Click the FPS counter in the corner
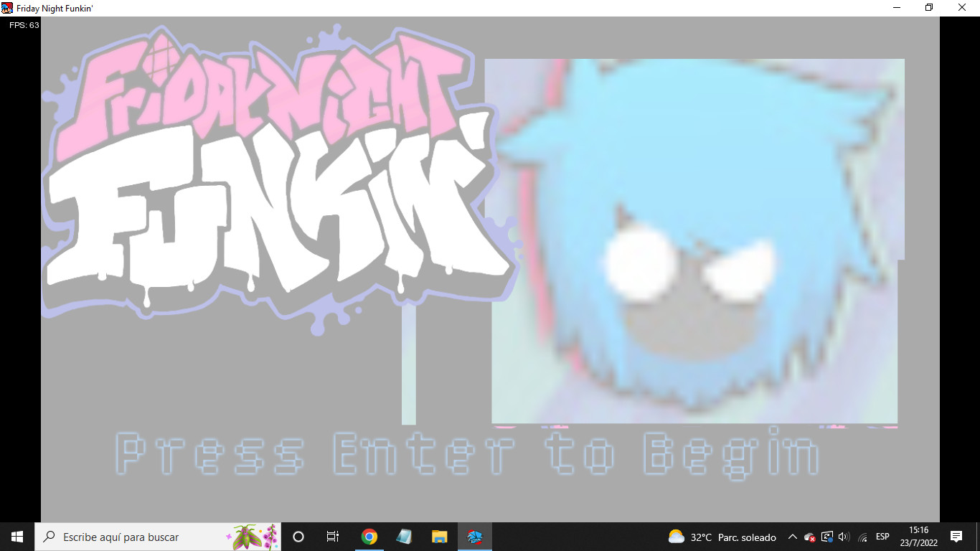 click(x=24, y=25)
